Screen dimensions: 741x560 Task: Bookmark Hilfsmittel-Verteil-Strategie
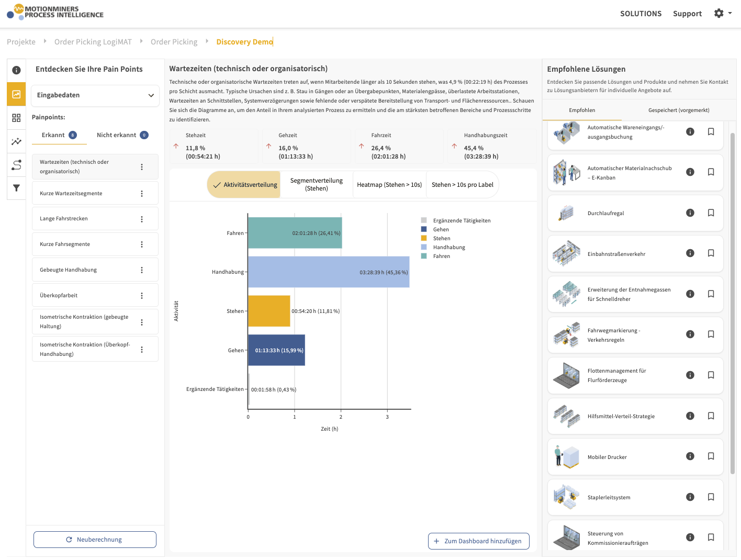711,416
